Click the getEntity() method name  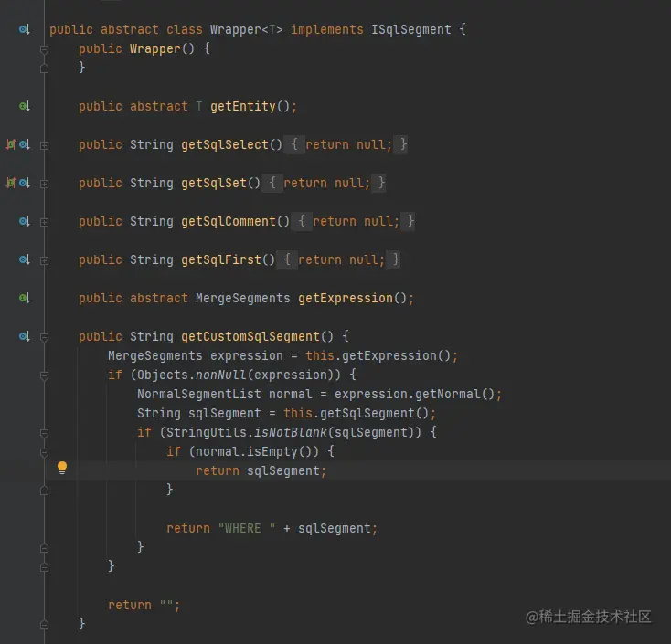click(242, 106)
